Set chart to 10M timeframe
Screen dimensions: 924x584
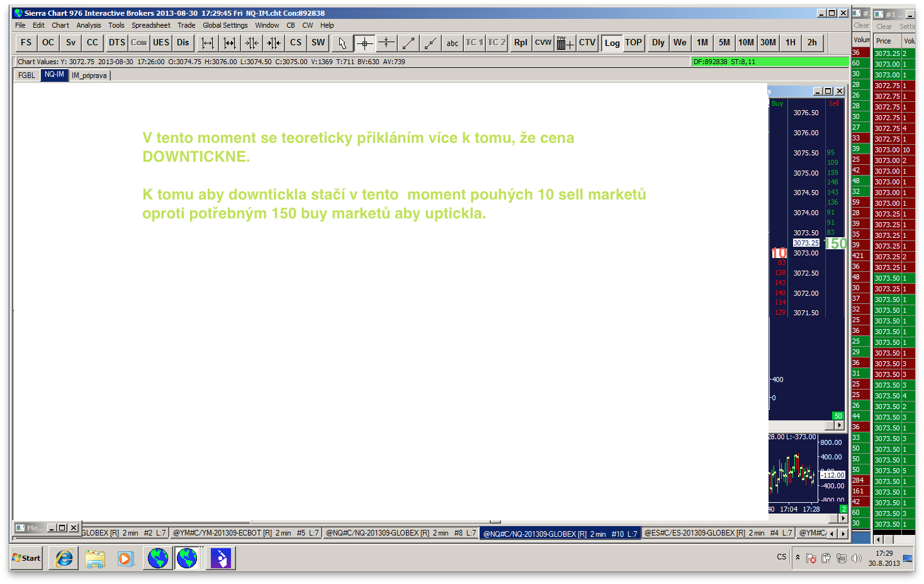click(747, 43)
